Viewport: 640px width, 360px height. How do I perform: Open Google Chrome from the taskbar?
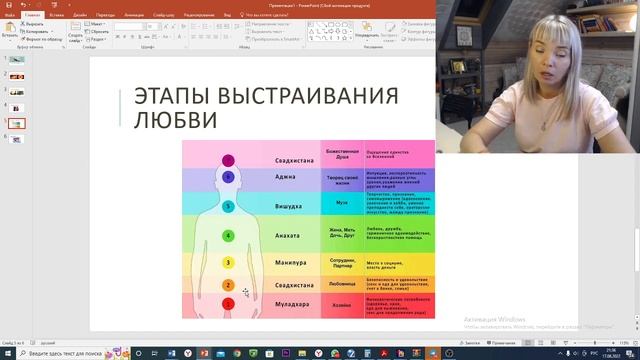pos(237,353)
